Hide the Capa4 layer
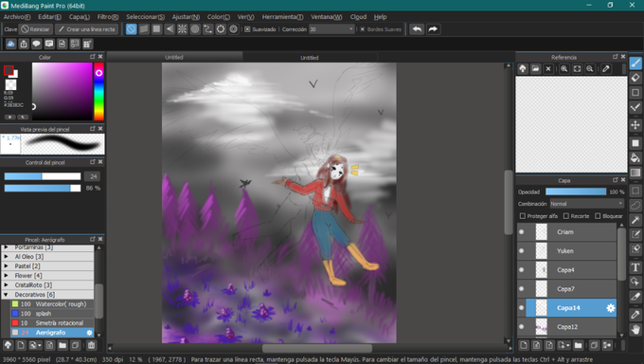Screen dimensions: 644x364 (522, 270)
